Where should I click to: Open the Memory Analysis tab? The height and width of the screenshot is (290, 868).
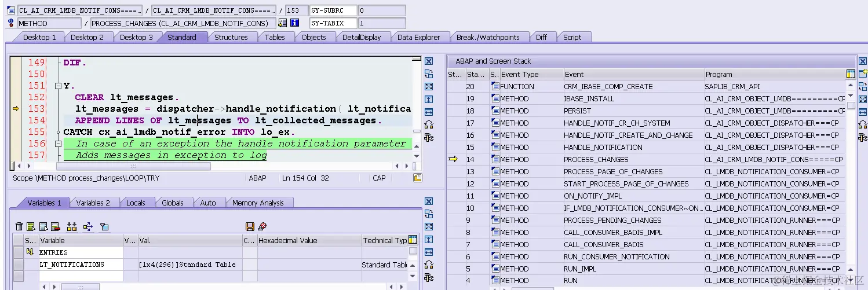pos(258,203)
